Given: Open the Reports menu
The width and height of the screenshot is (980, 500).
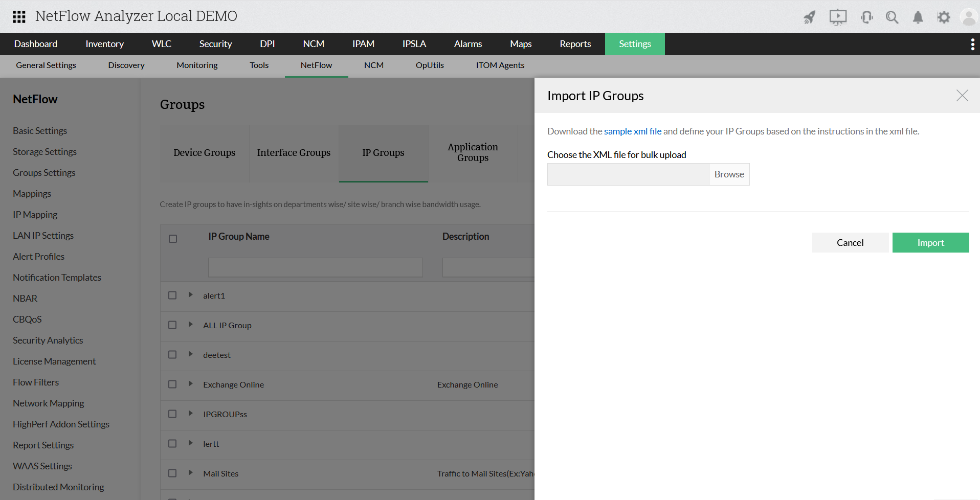Looking at the screenshot, I should point(575,44).
